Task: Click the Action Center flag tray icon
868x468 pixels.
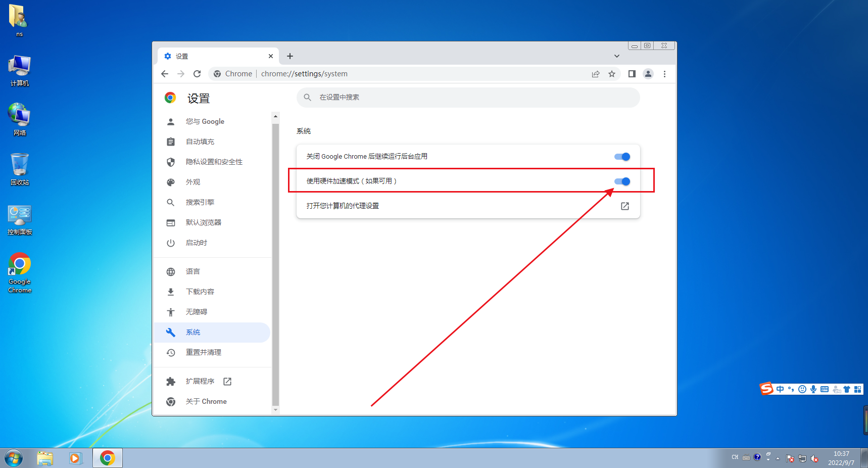Action: point(790,458)
